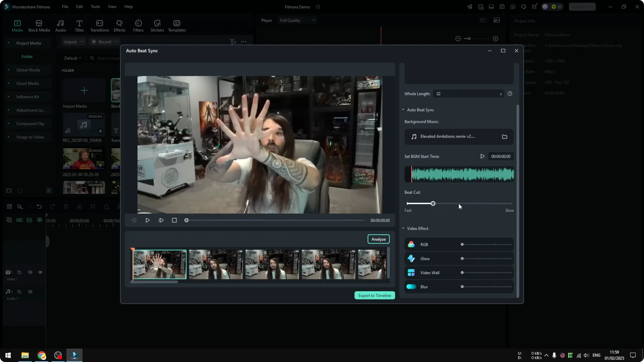This screenshot has height=362, width=644.
Task: Open the Effects panel
Action: coord(119,26)
